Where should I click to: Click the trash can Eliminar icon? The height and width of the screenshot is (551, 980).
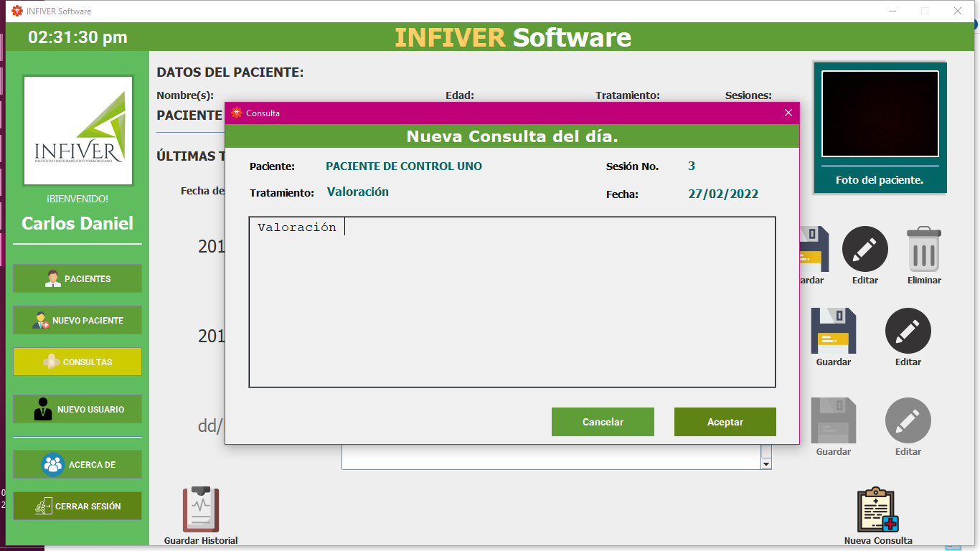point(924,248)
